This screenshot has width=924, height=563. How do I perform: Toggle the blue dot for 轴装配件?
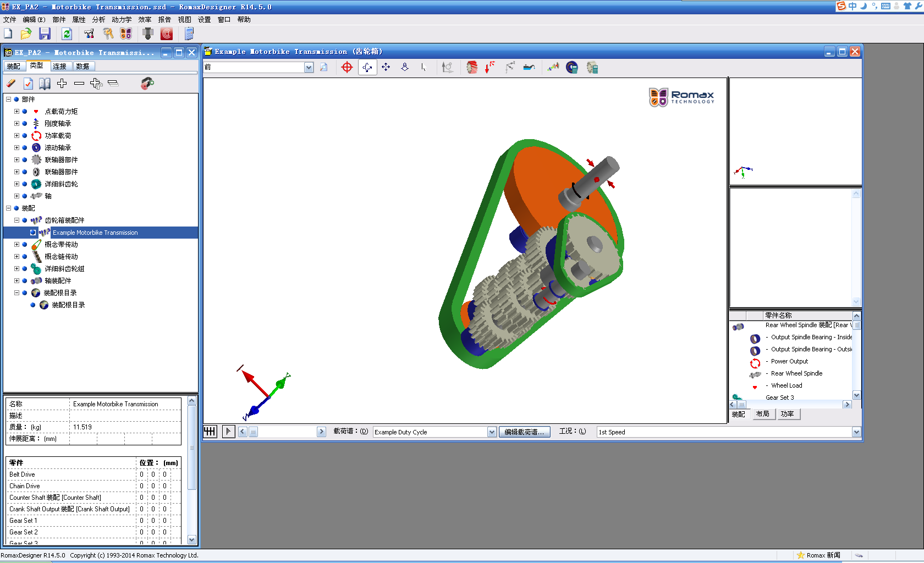point(25,281)
